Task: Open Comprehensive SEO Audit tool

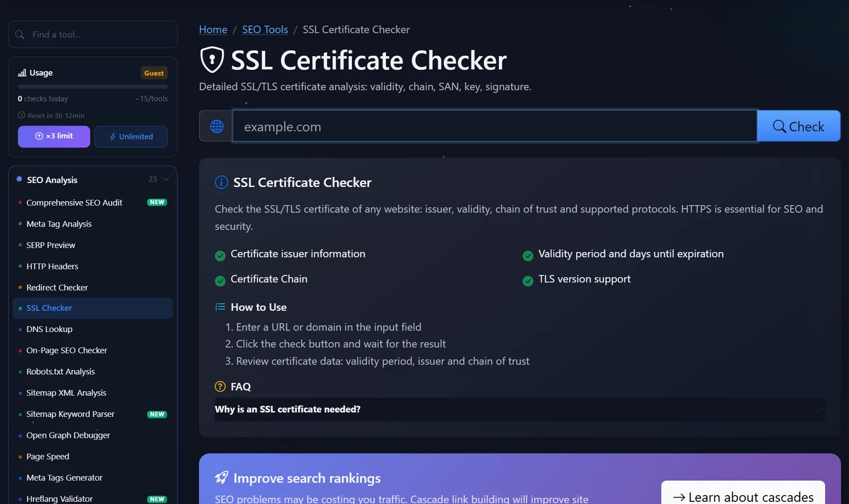Action: [93, 203]
